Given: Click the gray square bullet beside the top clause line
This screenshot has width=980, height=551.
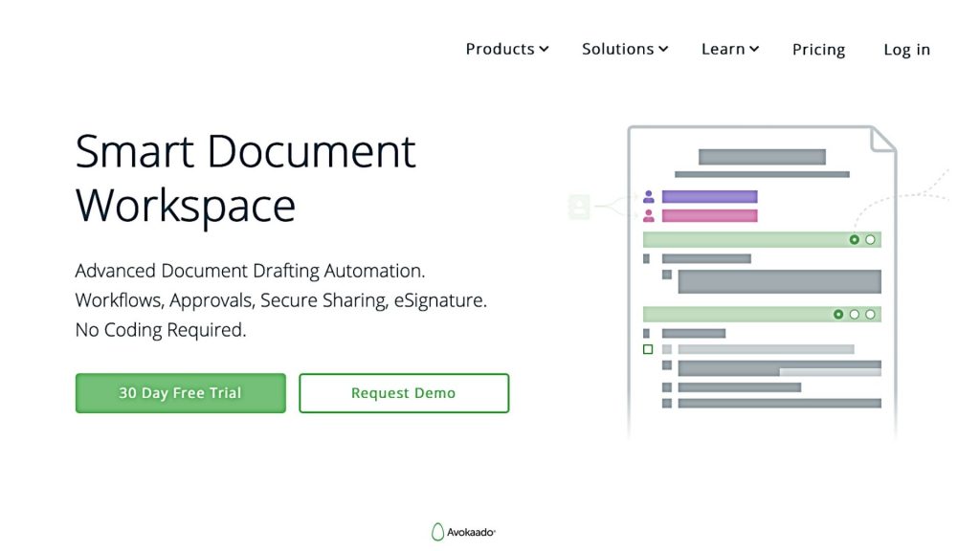Looking at the screenshot, I should [646, 256].
